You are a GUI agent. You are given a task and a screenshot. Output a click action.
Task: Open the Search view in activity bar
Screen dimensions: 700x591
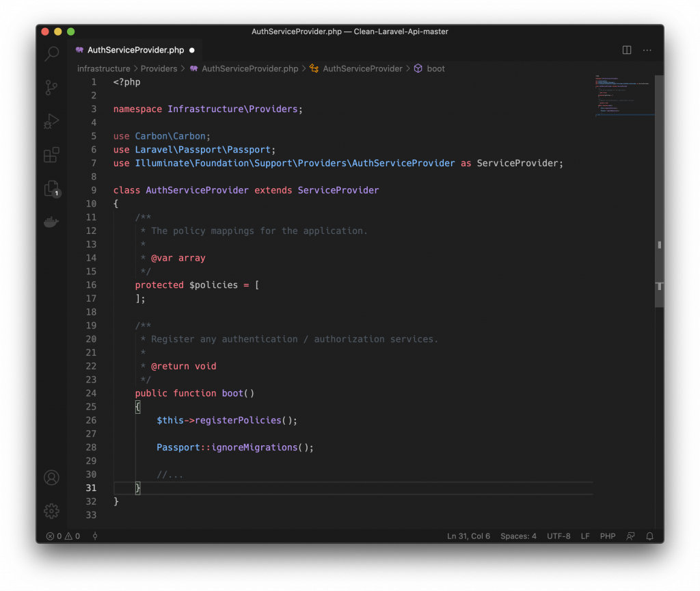[52, 53]
